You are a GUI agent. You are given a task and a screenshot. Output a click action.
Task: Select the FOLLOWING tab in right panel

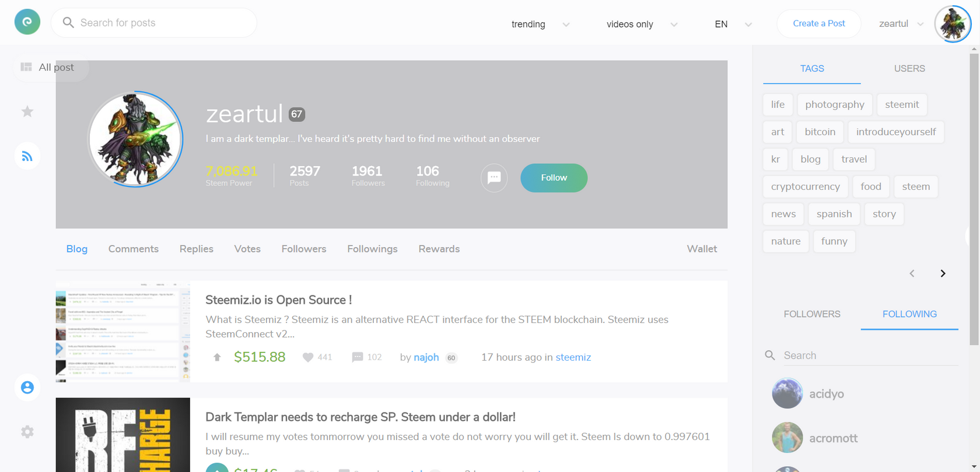tap(909, 314)
